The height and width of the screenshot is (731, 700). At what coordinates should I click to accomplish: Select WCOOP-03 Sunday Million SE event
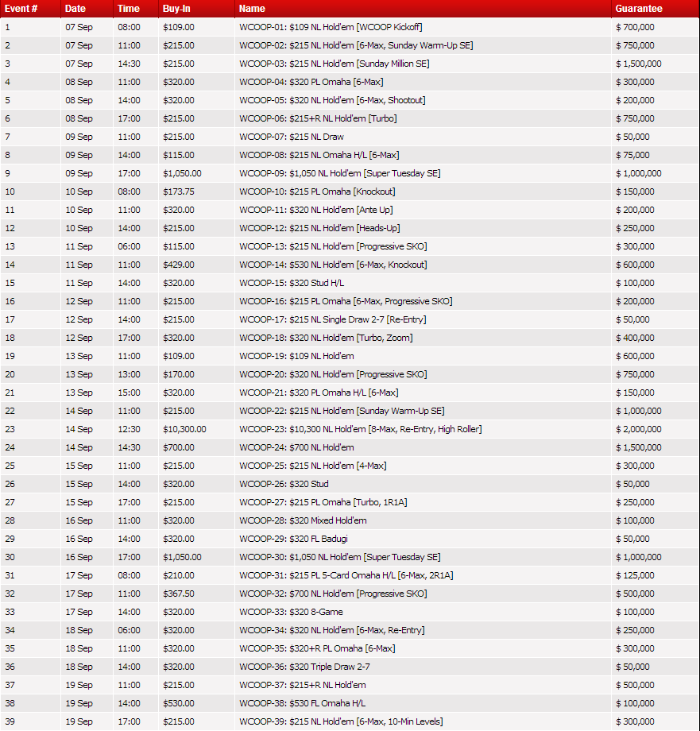click(334, 64)
